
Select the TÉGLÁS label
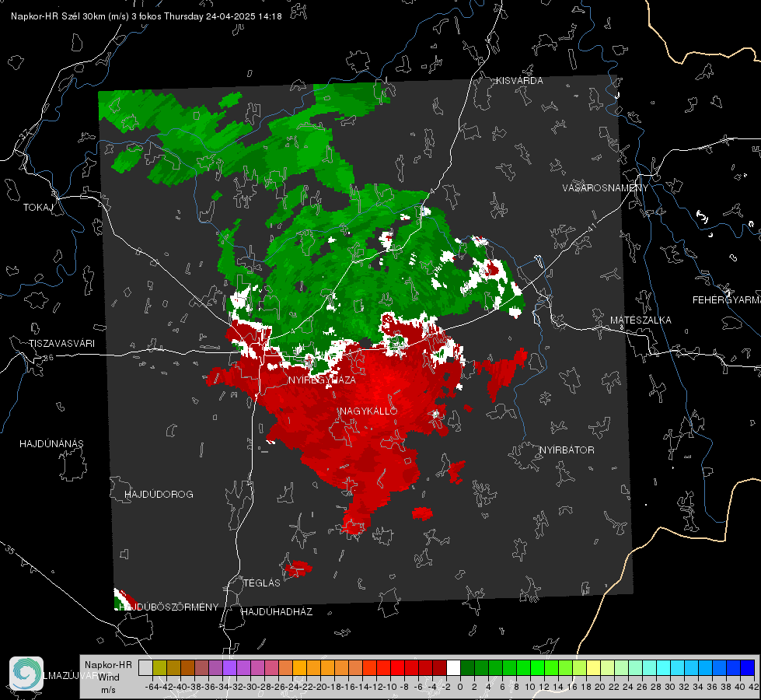pos(262,583)
